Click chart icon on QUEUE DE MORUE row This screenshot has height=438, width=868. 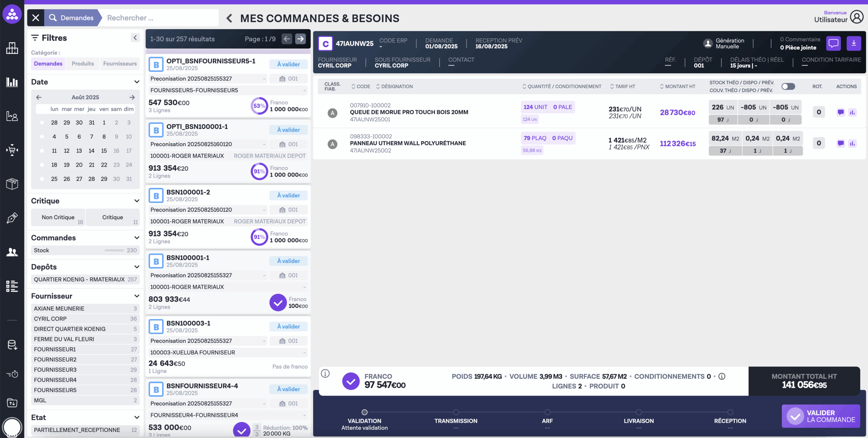point(852,112)
